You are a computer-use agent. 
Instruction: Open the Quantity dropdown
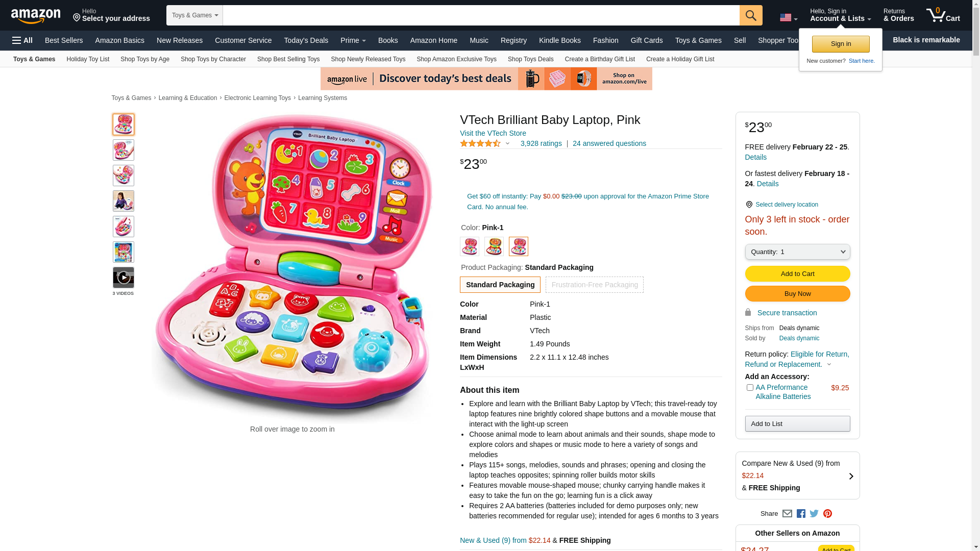[x=797, y=252]
